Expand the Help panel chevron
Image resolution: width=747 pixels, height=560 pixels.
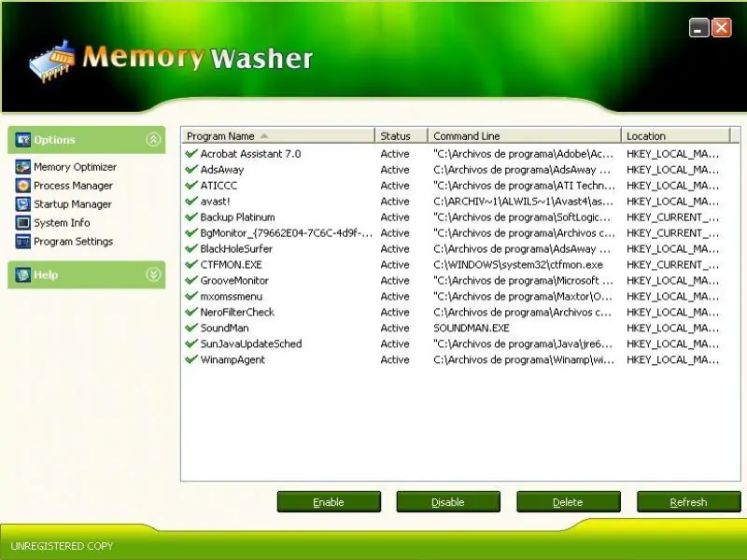pos(153,274)
